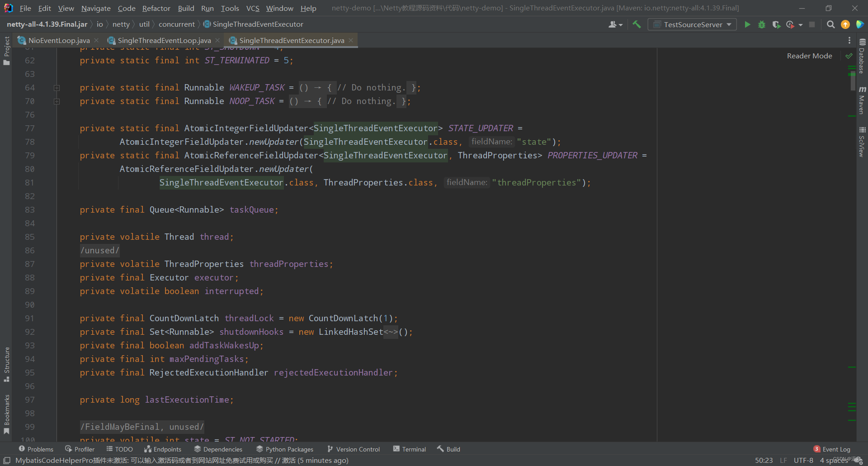Viewport: 868px width, 466px height.
Task: Run TestSourceServer with the green play icon
Action: click(x=747, y=24)
